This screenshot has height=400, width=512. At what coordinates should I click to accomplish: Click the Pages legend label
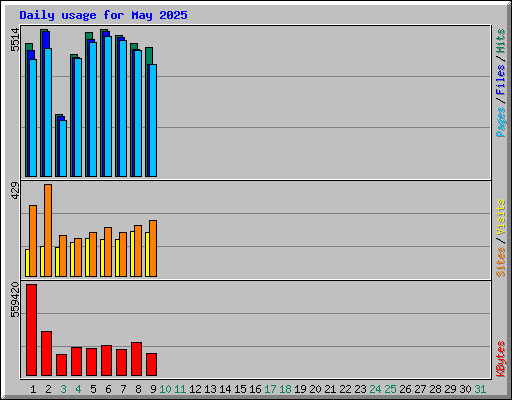(500, 122)
